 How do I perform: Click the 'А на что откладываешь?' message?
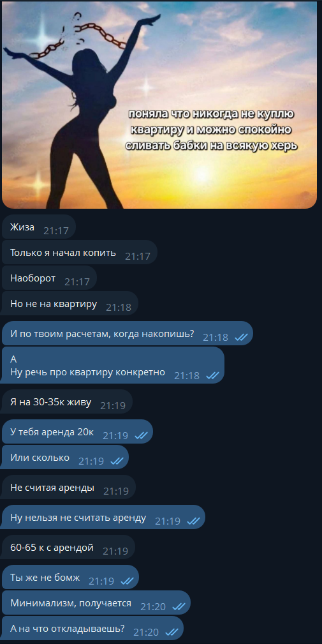click(x=92, y=628)
